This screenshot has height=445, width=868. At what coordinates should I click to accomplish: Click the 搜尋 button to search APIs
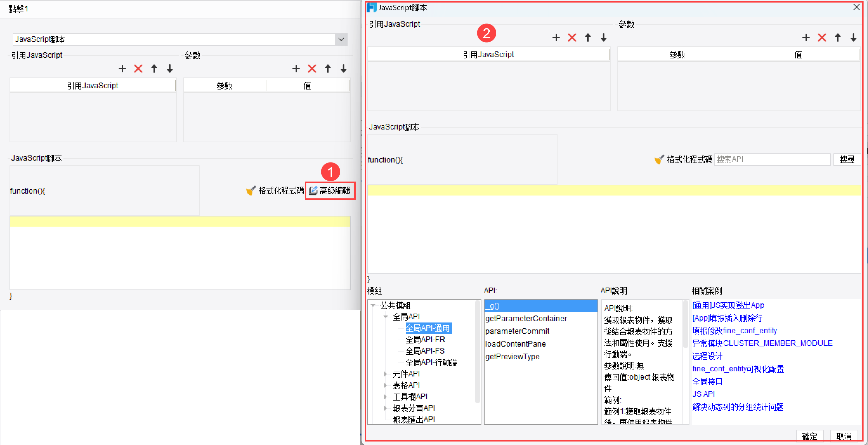pyautogui.click(x=847, y=159)
